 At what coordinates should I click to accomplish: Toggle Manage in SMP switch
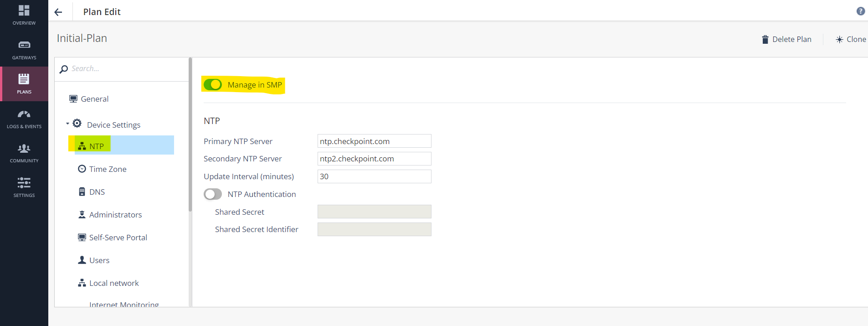[x=213, y=85]
